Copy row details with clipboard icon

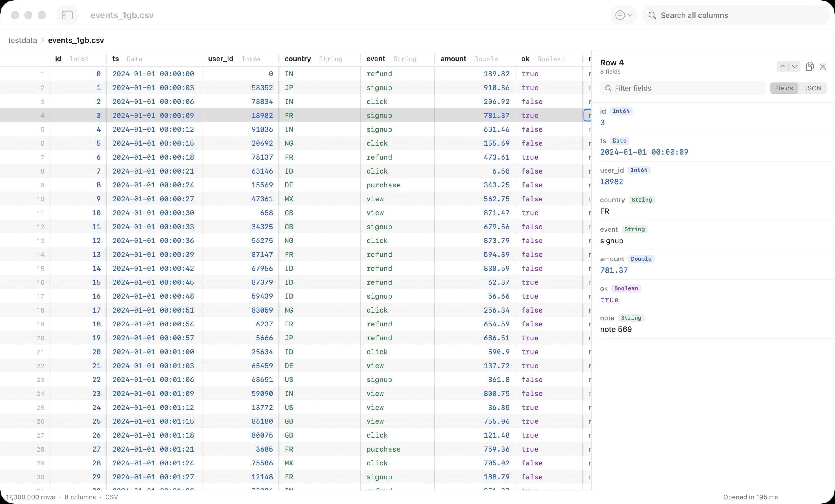click(x=809, y=66)
